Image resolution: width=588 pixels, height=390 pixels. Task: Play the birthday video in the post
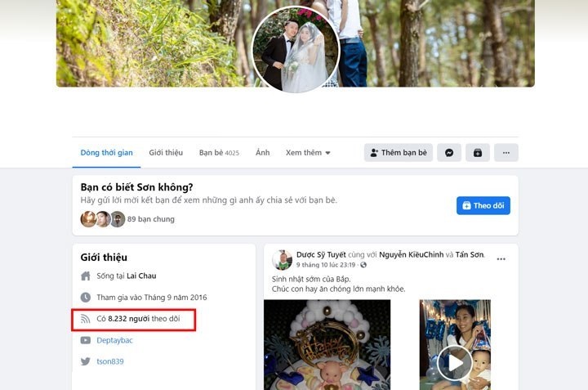(455, 363)
